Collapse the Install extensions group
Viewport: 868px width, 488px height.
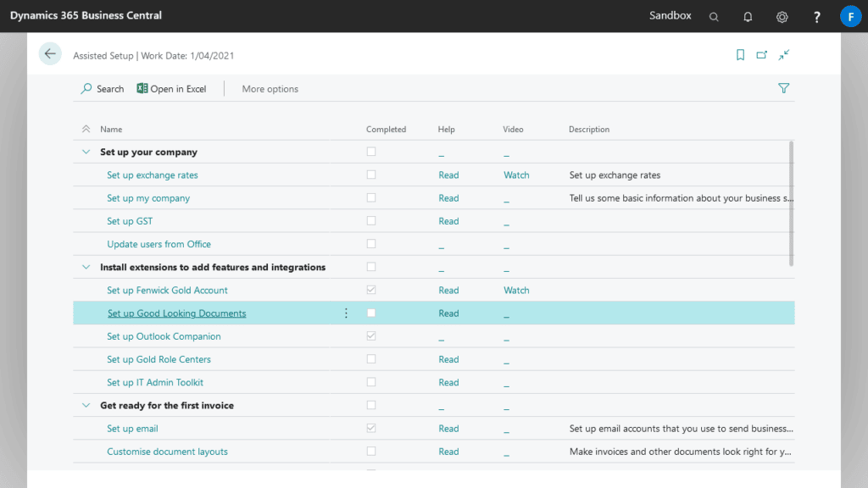tap(85, 267)
